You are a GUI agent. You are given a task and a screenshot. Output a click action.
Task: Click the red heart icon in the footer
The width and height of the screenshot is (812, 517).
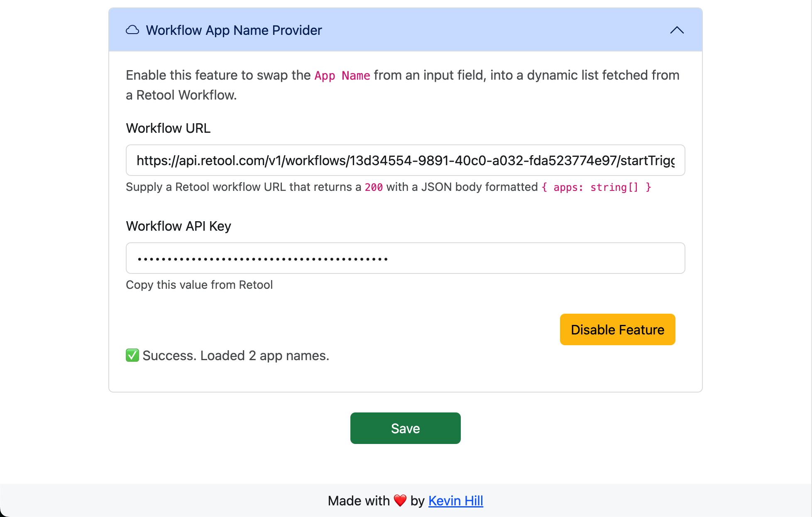(400, 501)
